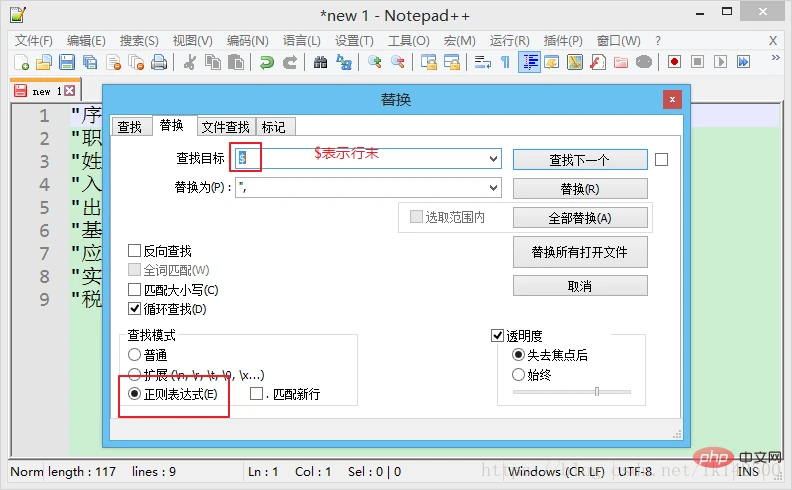Toggle the Word wrap toolbar icon

[x=482, y=62]
